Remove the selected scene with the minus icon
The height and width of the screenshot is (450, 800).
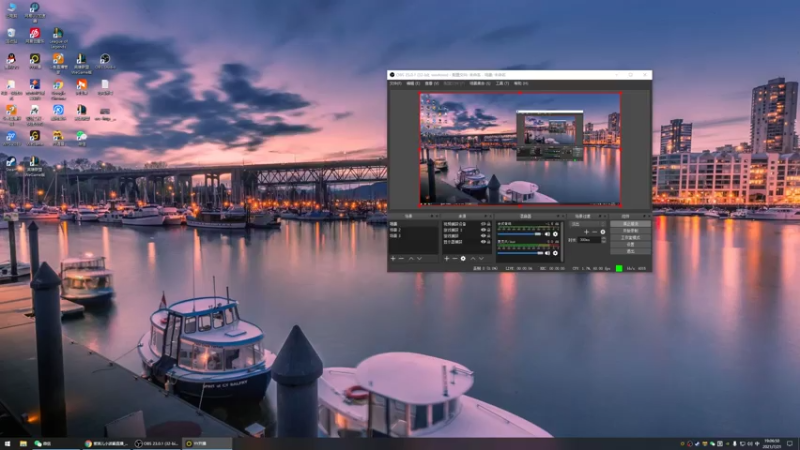(401, 259)
